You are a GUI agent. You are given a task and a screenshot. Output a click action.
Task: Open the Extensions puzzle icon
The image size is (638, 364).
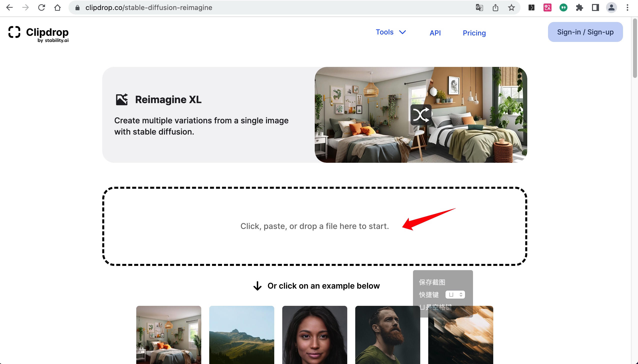point(579,8)
